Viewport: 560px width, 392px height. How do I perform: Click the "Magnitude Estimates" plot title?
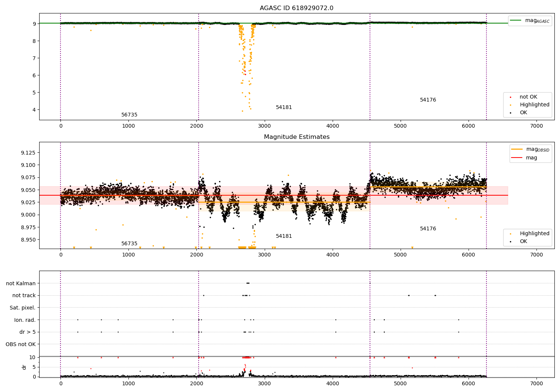click(296, 137)
